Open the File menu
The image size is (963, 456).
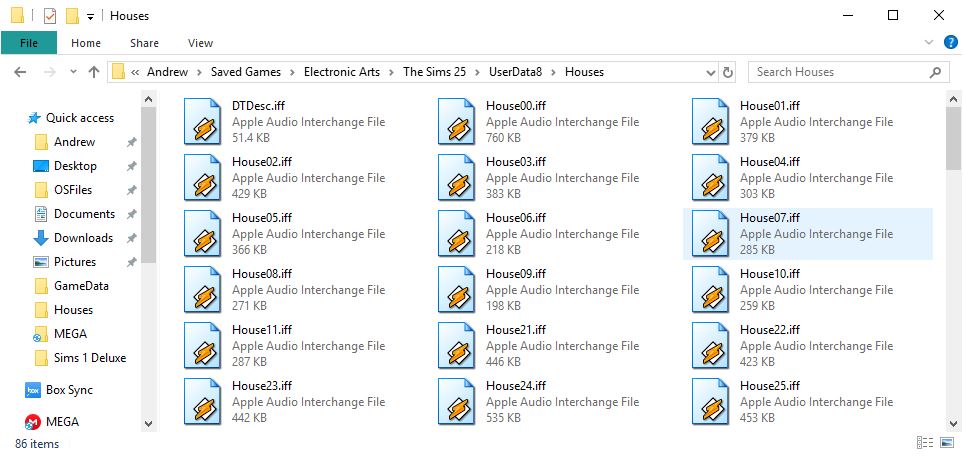(29, 43)
